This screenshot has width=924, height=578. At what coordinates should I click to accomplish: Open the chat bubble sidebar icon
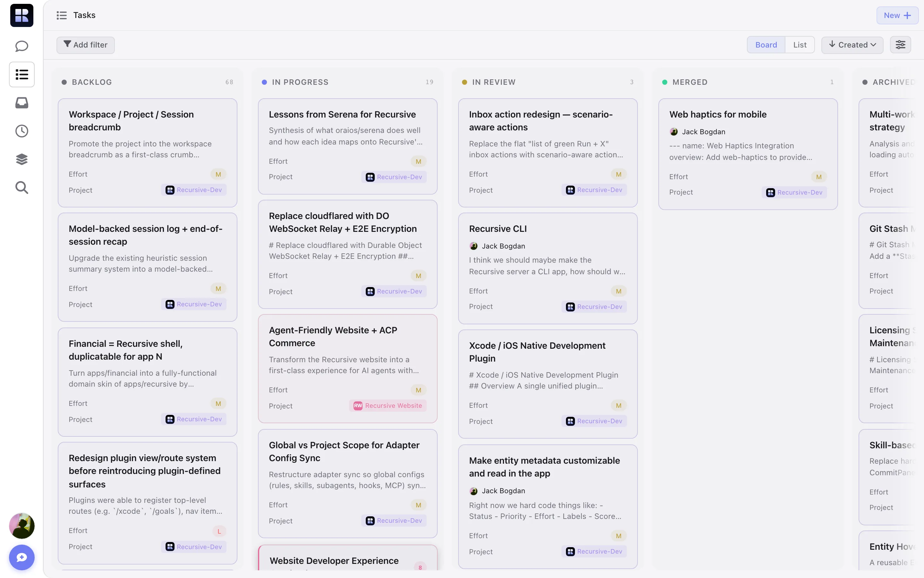(22, 46)
